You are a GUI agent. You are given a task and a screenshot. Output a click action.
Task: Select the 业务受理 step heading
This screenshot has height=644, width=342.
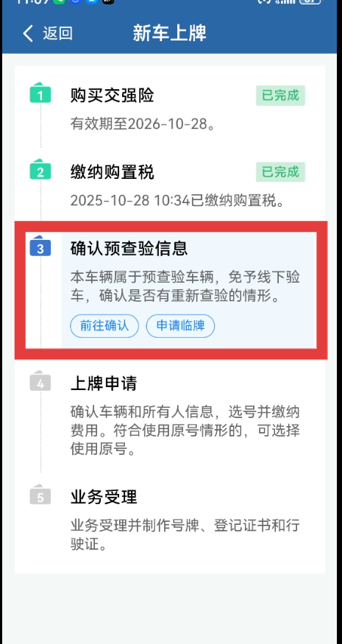click(104, 497)
